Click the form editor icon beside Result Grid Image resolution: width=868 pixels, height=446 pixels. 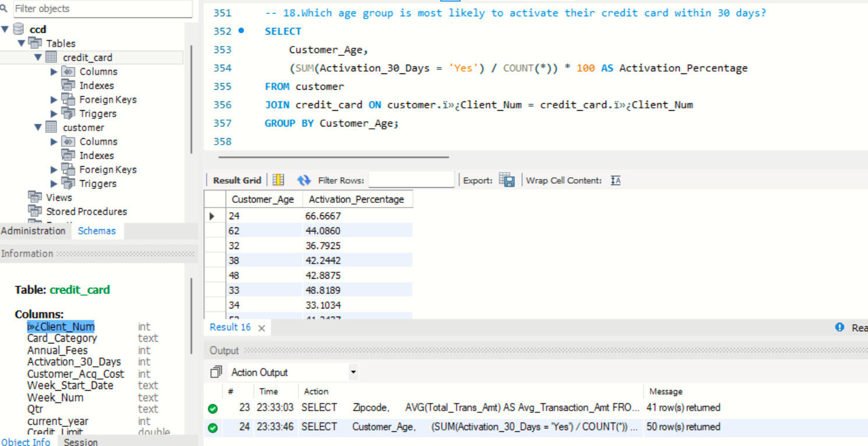278,180
